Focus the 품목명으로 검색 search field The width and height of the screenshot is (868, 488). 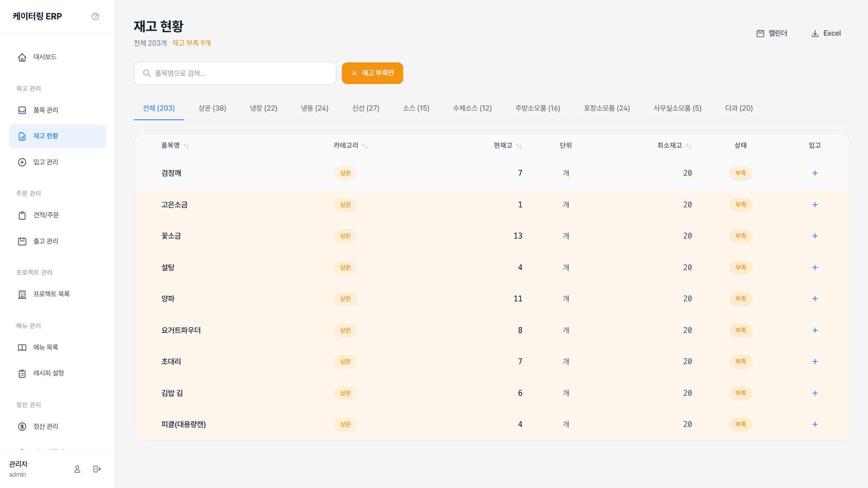(235, 73)
